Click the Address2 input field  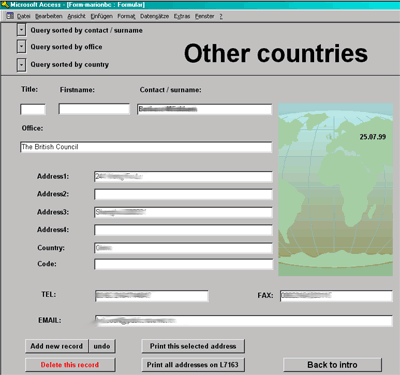pyautogui.click(x=183, y=194)
